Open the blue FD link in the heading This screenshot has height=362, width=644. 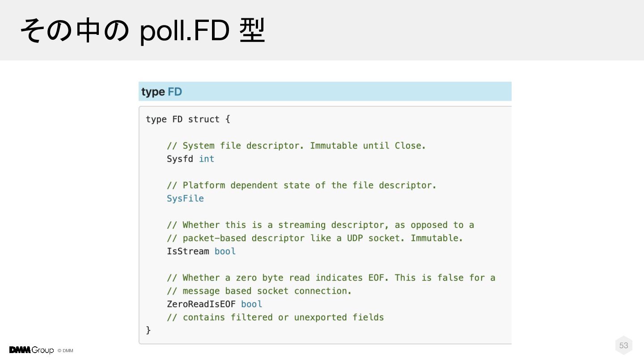click(x=175, y=92)
